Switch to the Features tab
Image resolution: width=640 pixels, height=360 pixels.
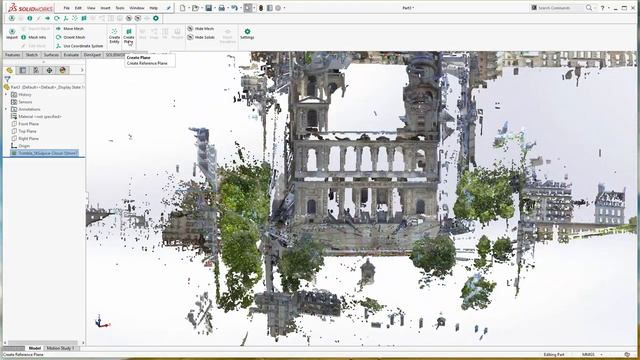(13, 55)
